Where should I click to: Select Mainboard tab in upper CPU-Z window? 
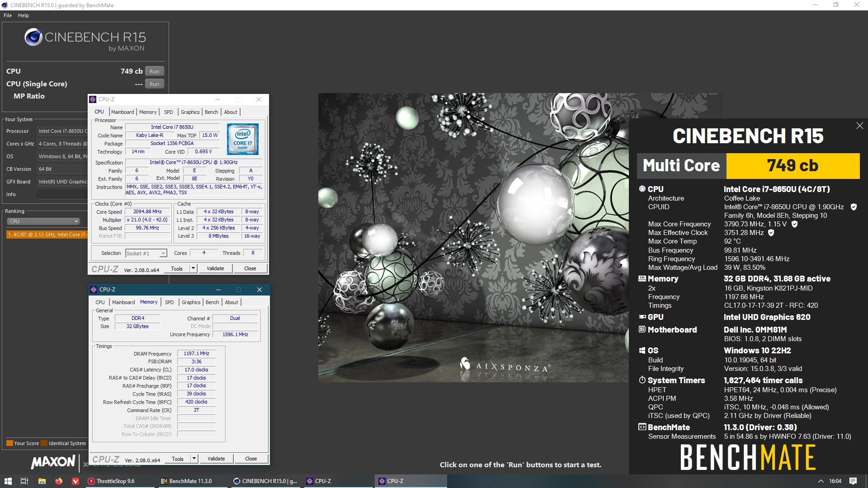[x=123, y=112]
